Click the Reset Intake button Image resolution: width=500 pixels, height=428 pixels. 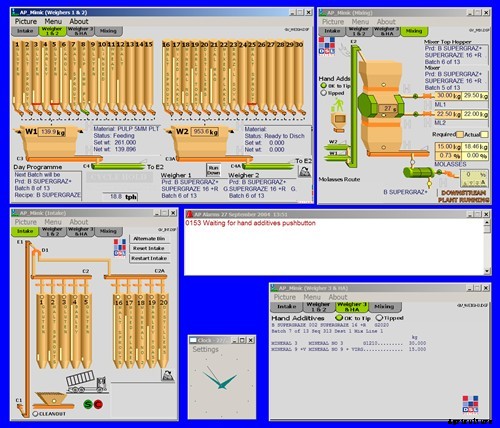point(149,248)
